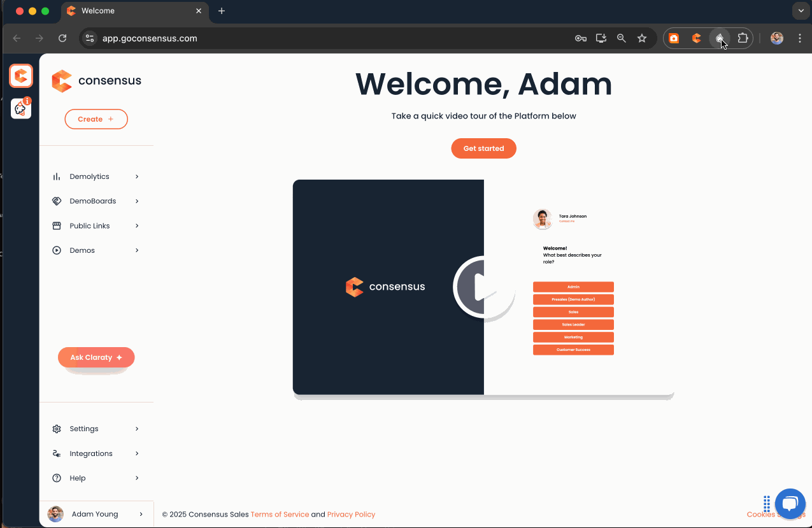Select the Welcome browser tab

pos(135,11)
